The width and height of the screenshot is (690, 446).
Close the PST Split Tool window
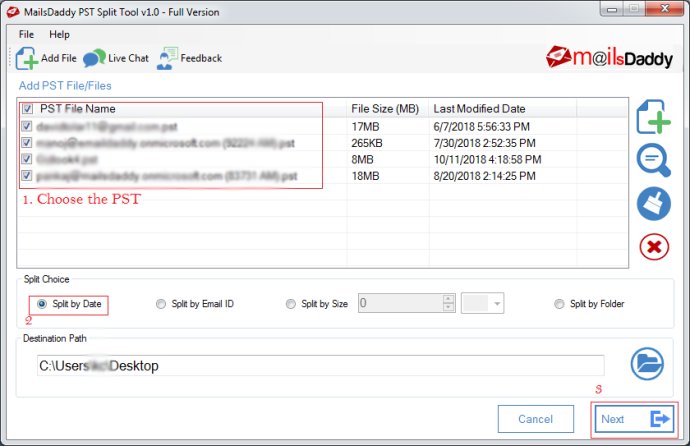coord(664,9)
